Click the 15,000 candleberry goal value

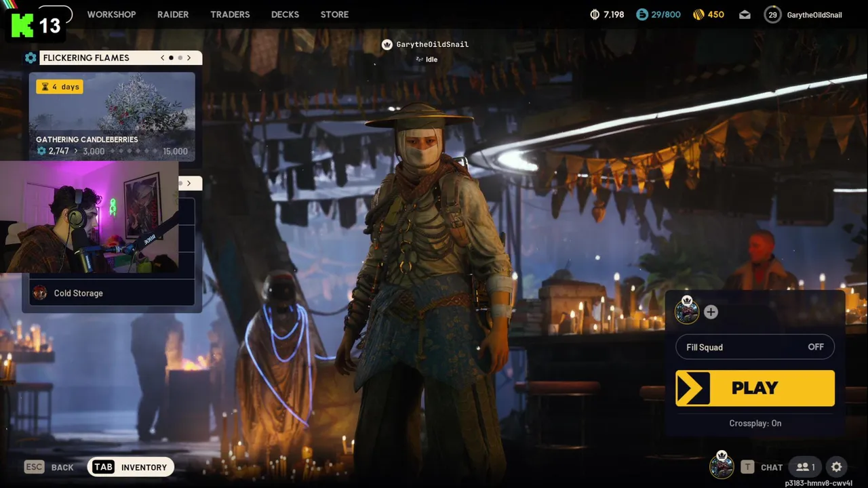coord(175,151)
